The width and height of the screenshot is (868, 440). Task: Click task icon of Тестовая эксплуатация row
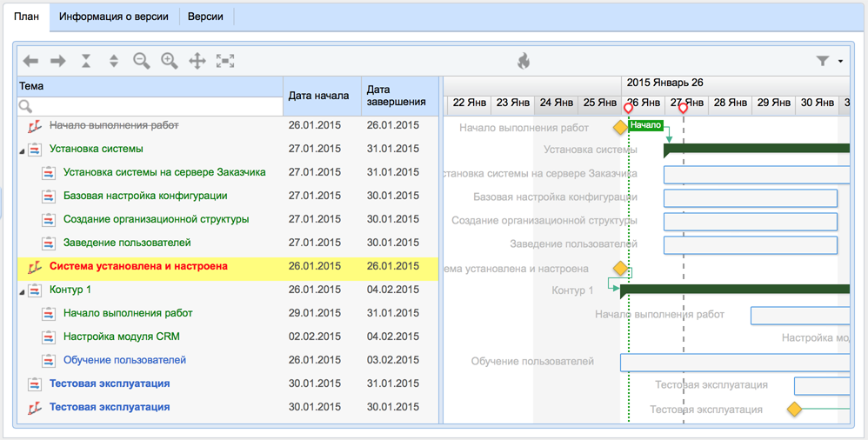pos(35,383)
